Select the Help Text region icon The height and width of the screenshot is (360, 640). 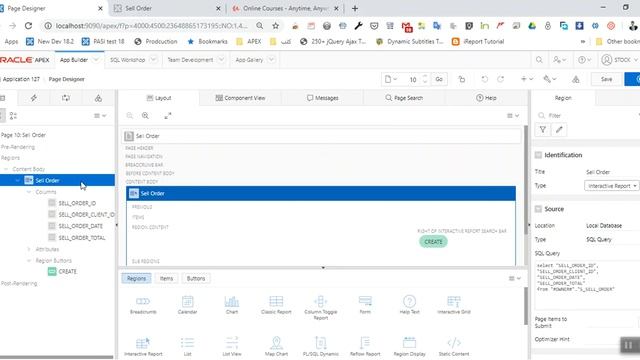tap(409, 302)
